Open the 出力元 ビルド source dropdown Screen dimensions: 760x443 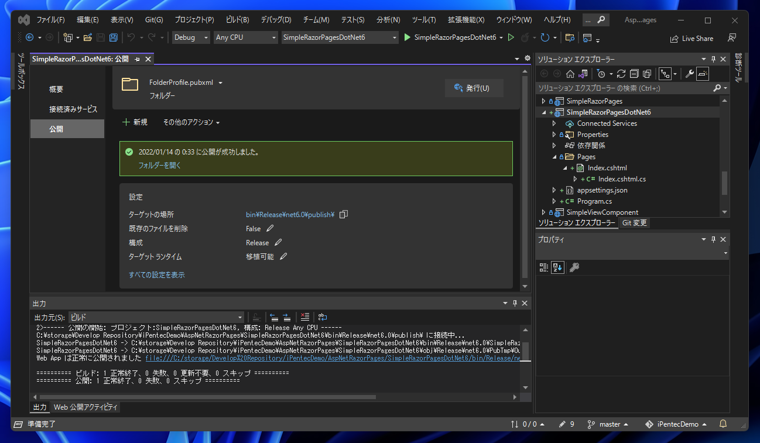156,317
